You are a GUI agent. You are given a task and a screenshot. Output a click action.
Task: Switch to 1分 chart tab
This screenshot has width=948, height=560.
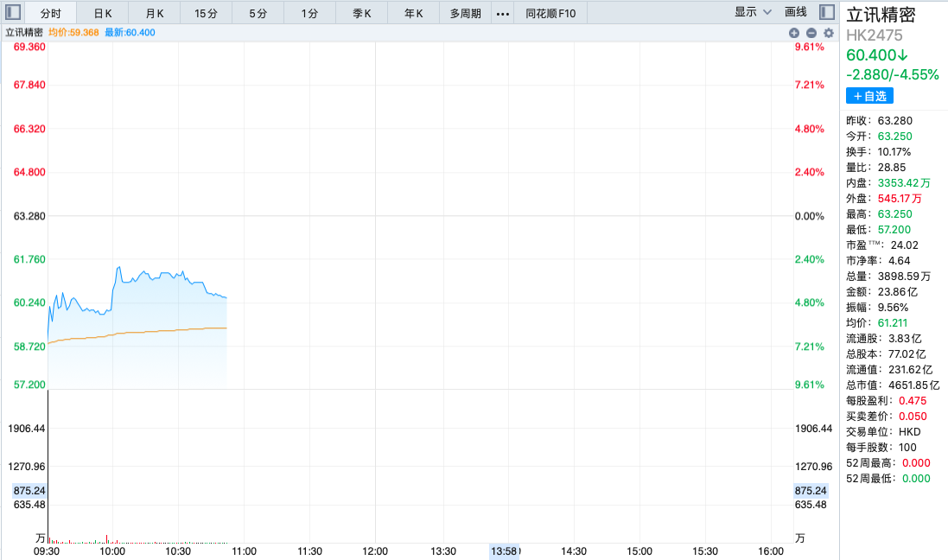point(310,13)
